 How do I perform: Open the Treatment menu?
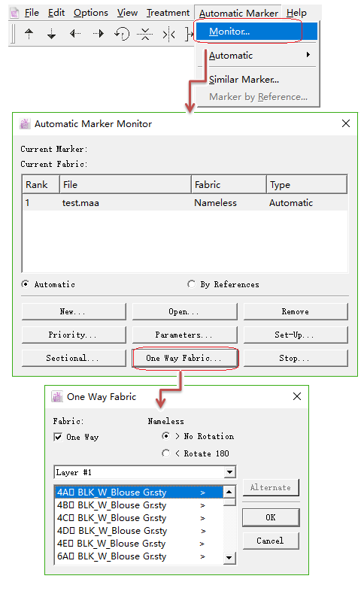[x=168, y=13]
